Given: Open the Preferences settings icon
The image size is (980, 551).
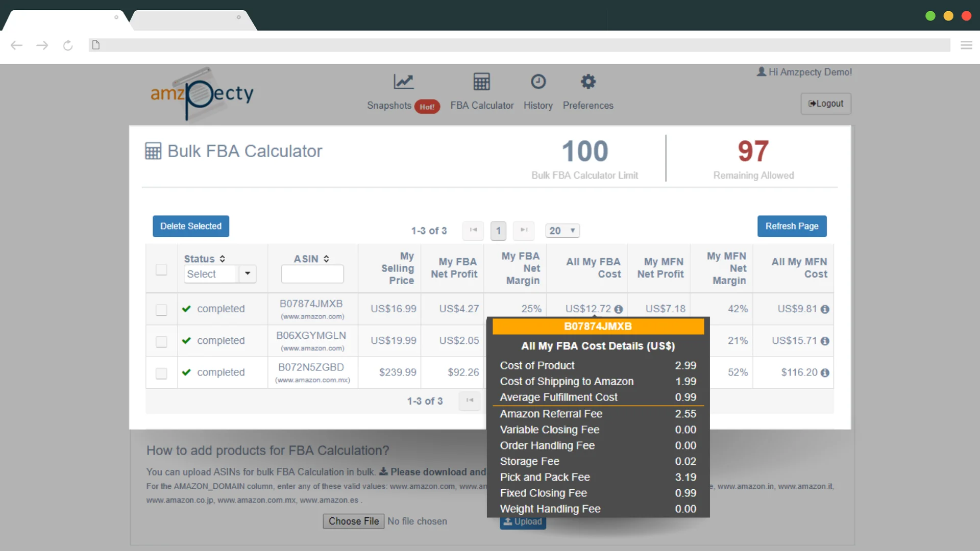Looking at the screenshot, I should (587, 82).
